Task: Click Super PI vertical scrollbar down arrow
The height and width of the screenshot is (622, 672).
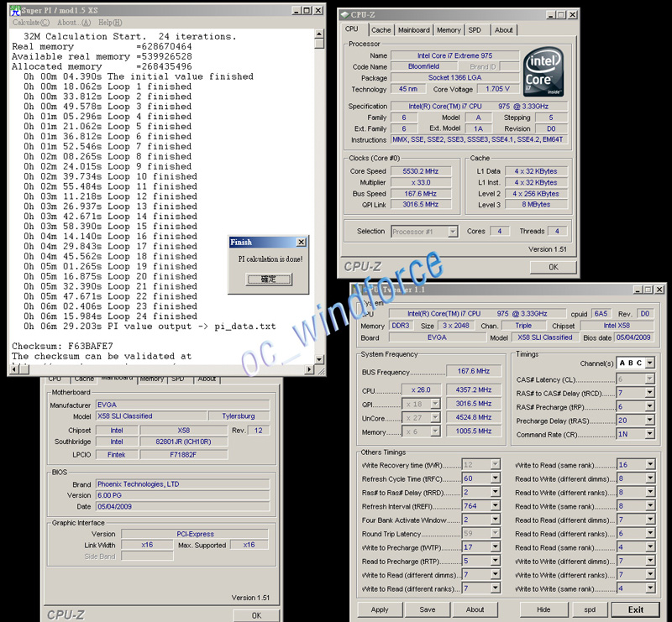Action: [x=319, y=359]
